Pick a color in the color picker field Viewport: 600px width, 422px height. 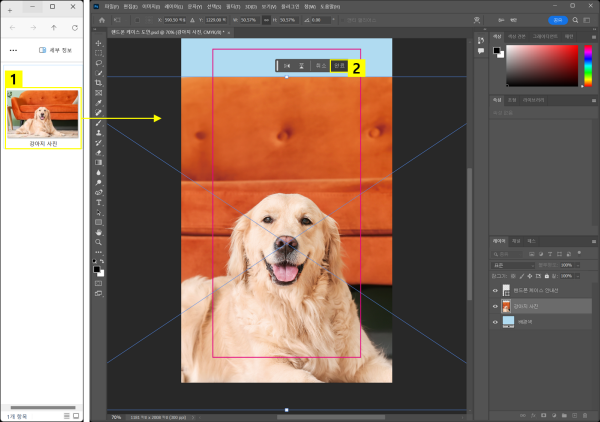[x=541, y=66]
